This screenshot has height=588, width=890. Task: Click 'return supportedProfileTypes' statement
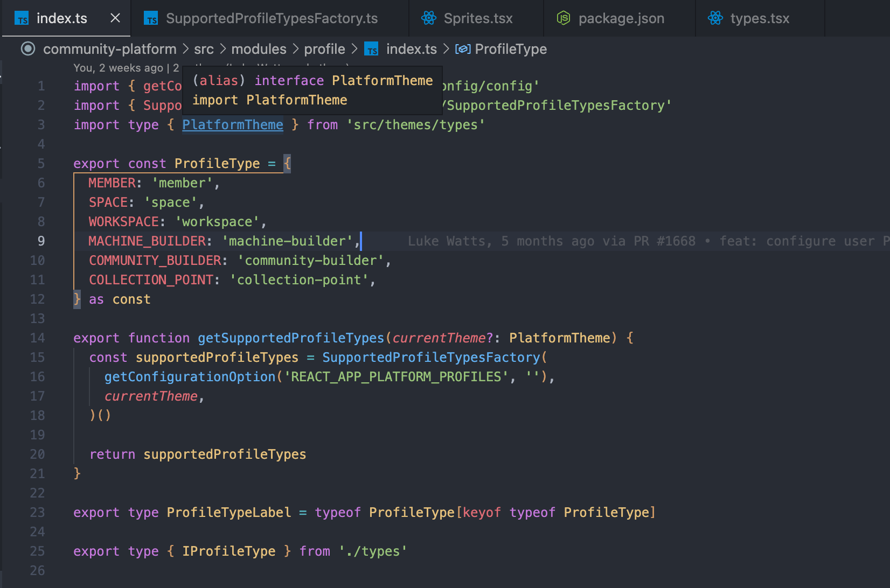pyautogui.click(x=198, y=454)
